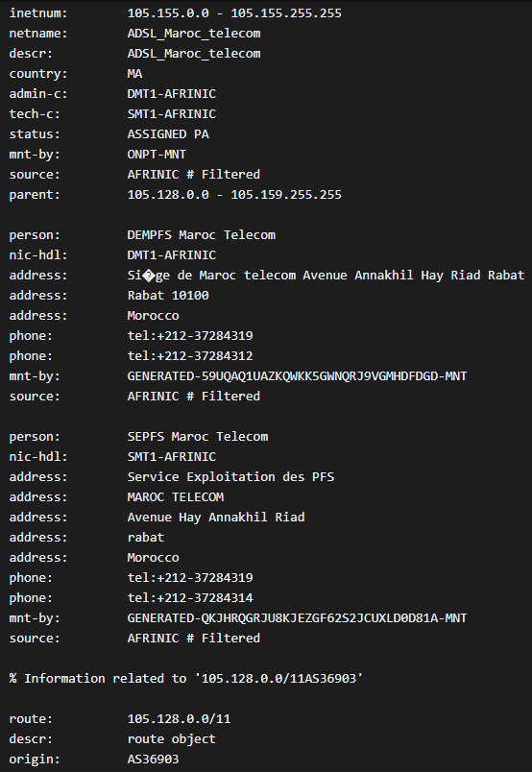This screenshot has height=772, width=532.
Task: Click the GENERATED-59UQAQ1UAZKQWKK5GWNQRJ9VGMHDFDGD-MNT value
Action: point(297,376)
